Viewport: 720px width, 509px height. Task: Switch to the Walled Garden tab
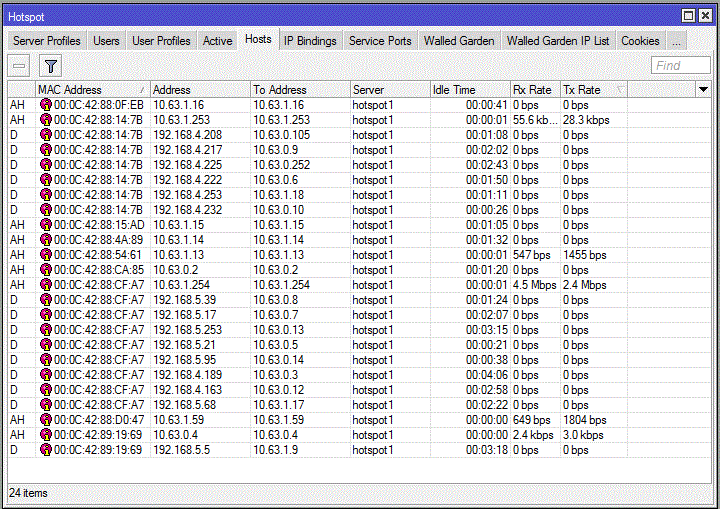point(459,41)
